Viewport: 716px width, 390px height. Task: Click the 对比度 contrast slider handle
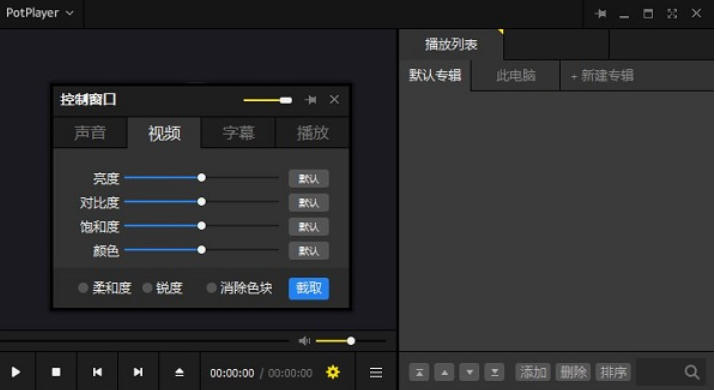201,202
